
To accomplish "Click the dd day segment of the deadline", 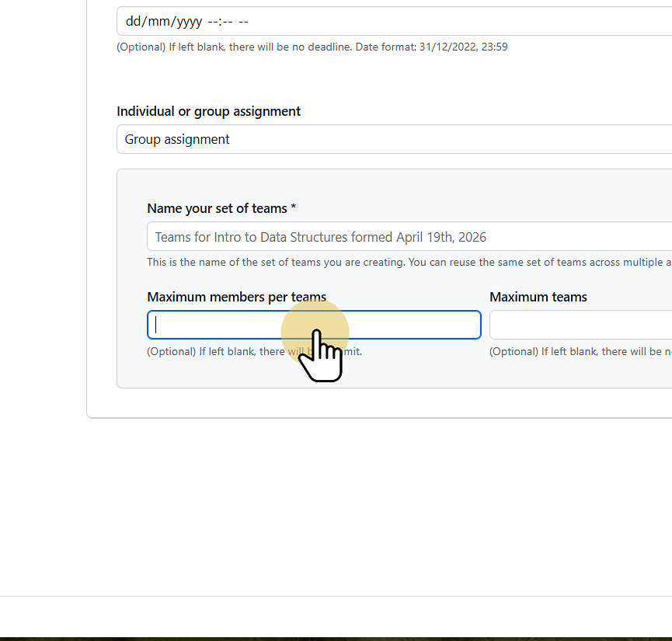I will click(134, 21).
